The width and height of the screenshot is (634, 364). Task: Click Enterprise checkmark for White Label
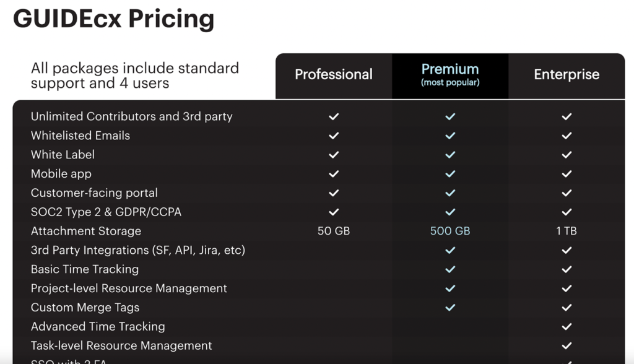tap(567, 155)
